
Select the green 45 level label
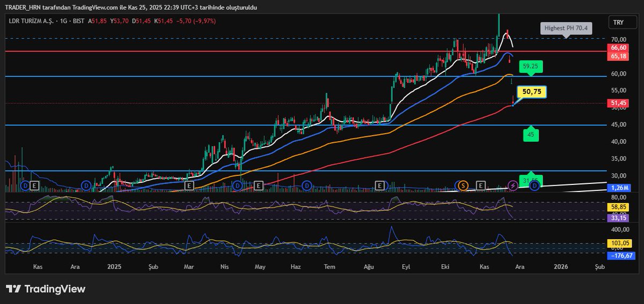[x=531, y=135]
